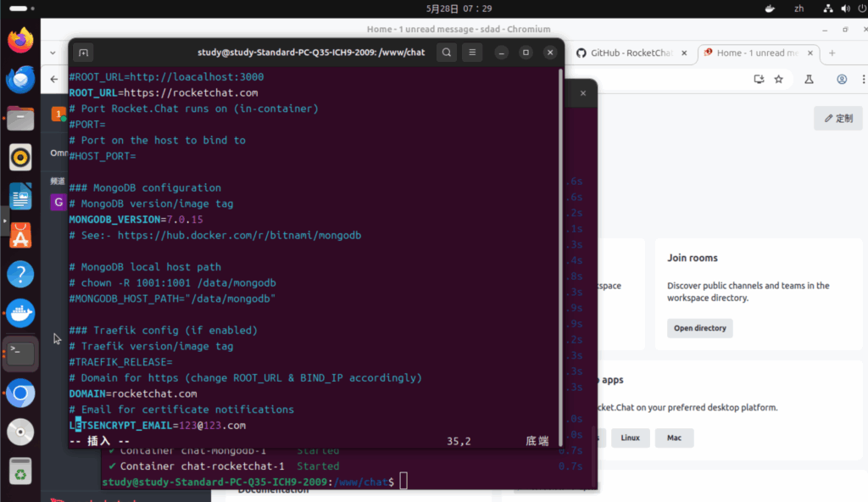The height and width of the screenshot is (502, 868).
Task: Click the #MONGODB_HOST_PATH="/data/mongodb" line
Action: [172, 298]
